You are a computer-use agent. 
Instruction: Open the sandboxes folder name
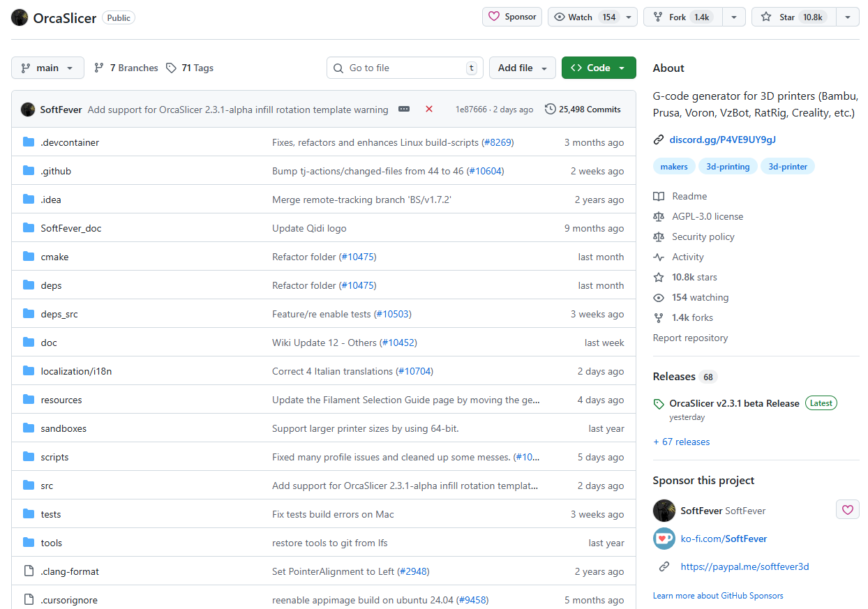point(63,428)
